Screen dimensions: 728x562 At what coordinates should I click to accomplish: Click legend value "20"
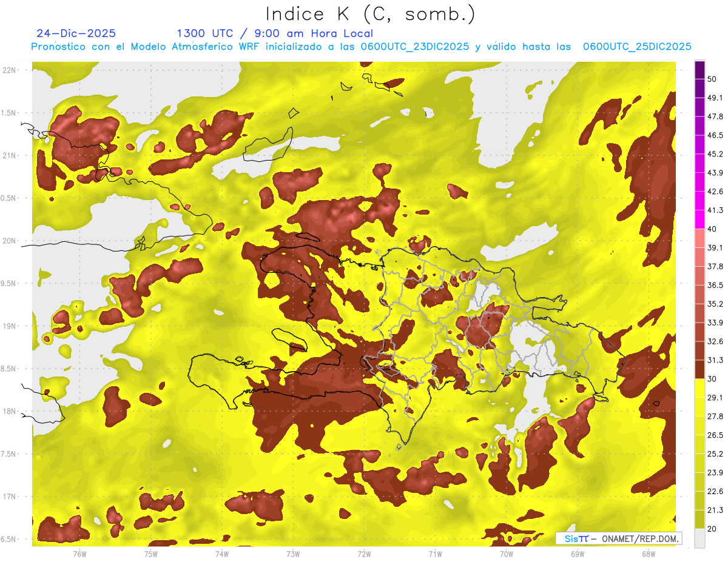pos(713,529)
